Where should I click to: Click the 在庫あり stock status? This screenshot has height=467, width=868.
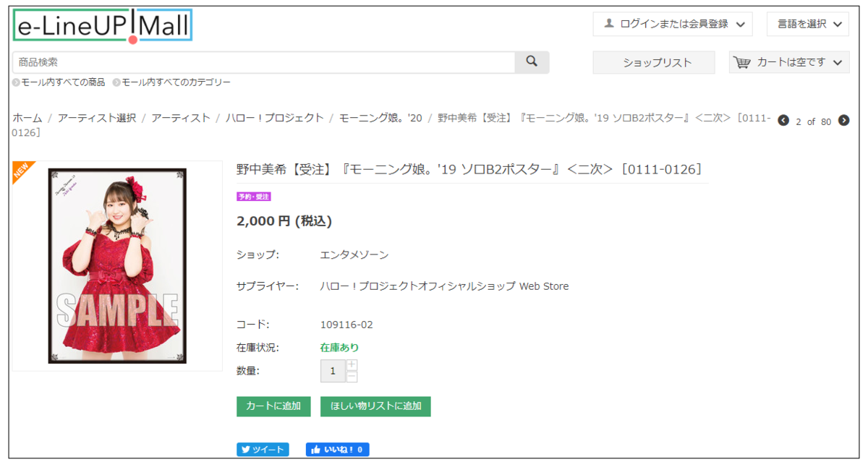(339, 348)
